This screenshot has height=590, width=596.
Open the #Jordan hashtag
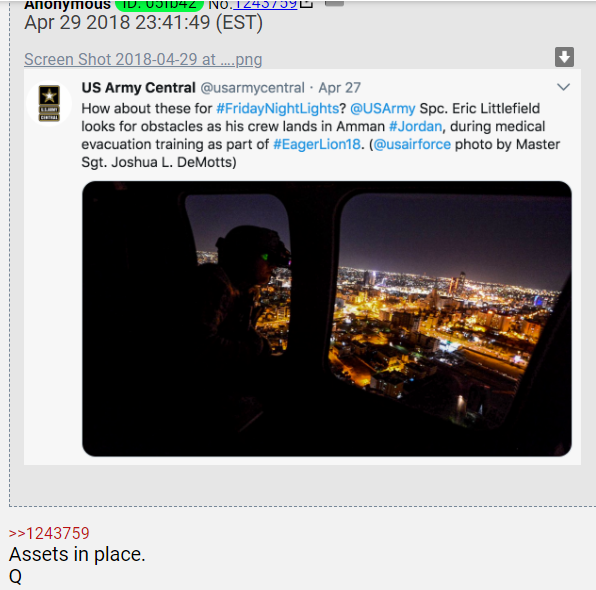[x=415, y=126]
